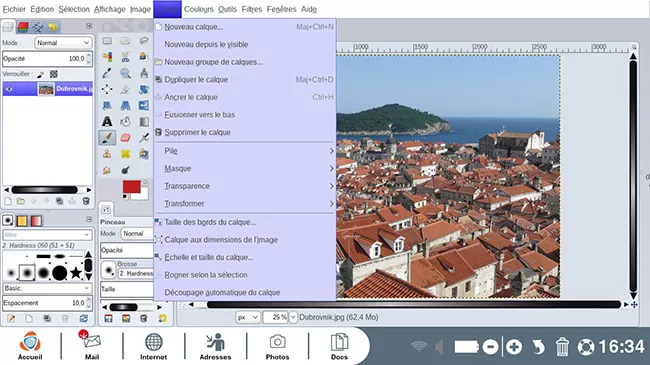Image resolution: width=650 pixels, height=365 pixels.
Task: Click edit brush pencil icon
Action: pos(11,319)
